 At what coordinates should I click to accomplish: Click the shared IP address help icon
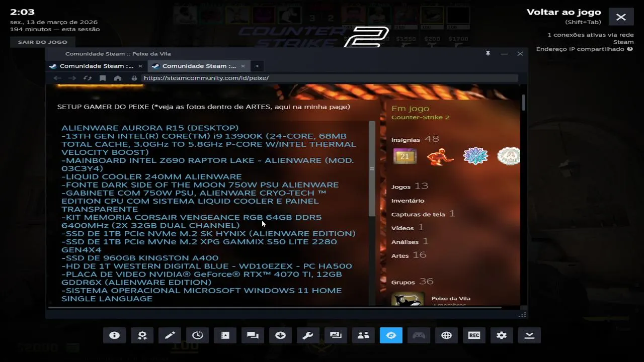[630, 49]
